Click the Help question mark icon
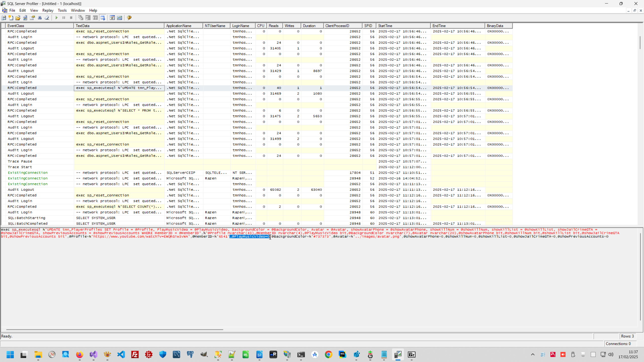 pos(129,18)
